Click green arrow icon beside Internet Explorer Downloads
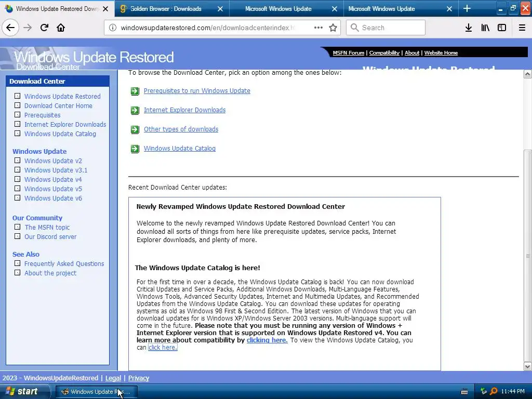 [x=135, y=110]
